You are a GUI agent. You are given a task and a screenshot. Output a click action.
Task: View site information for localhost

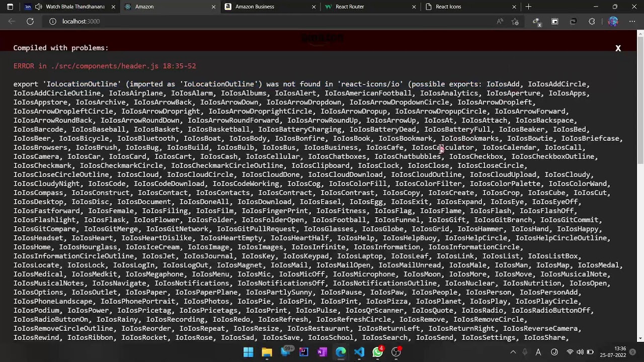click(52, 21)
